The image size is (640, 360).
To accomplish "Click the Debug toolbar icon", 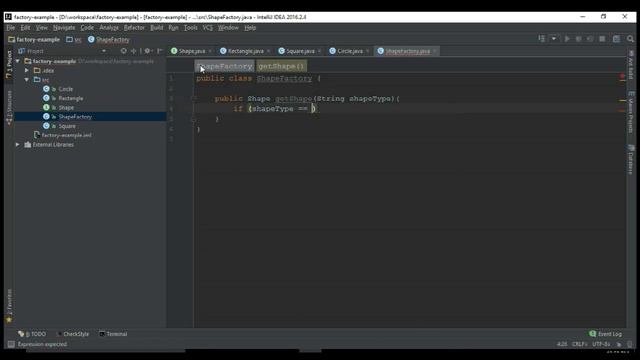I will point(578,39).
